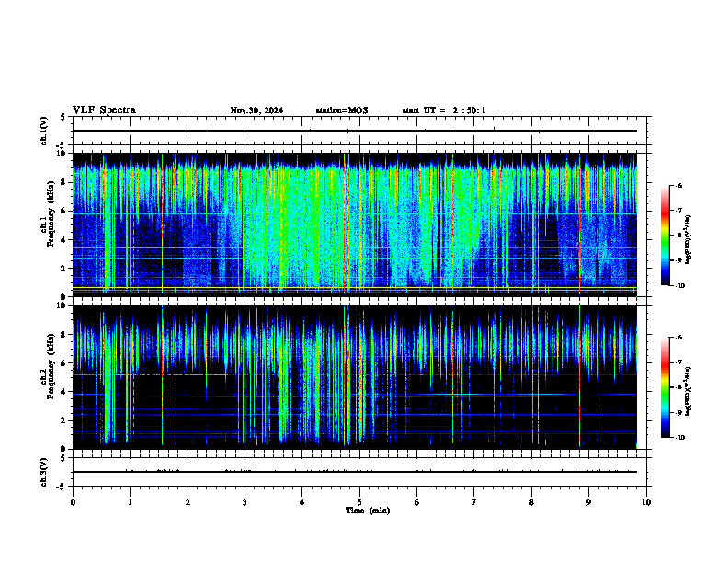Click time axis tick label "7"
This screenshot has width=728, height=563.
[474, 502]
